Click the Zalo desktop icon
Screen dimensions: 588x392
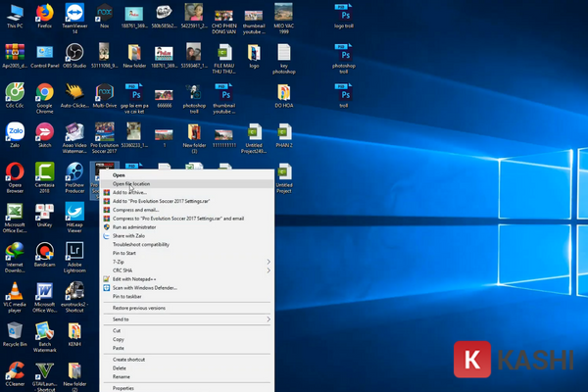click(15, 132)
